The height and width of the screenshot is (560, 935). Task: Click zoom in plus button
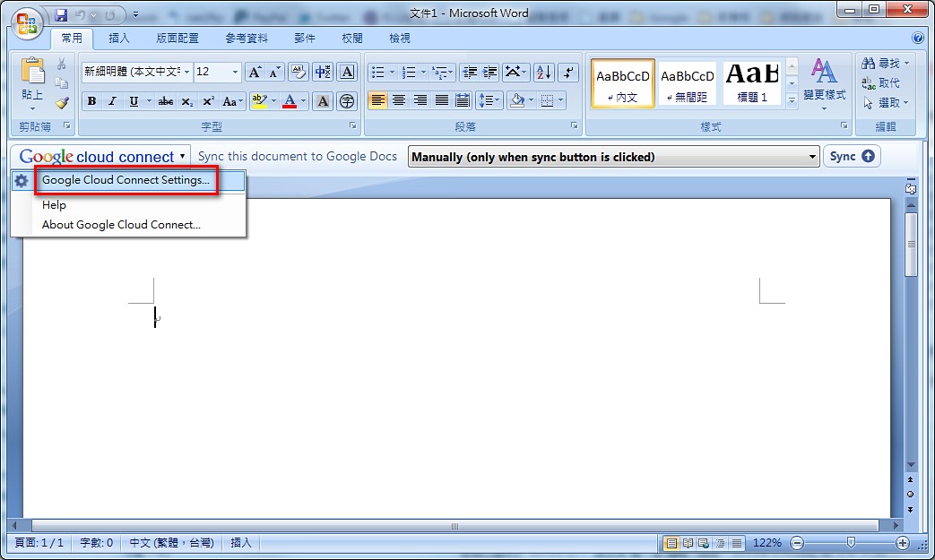[902, 543]
